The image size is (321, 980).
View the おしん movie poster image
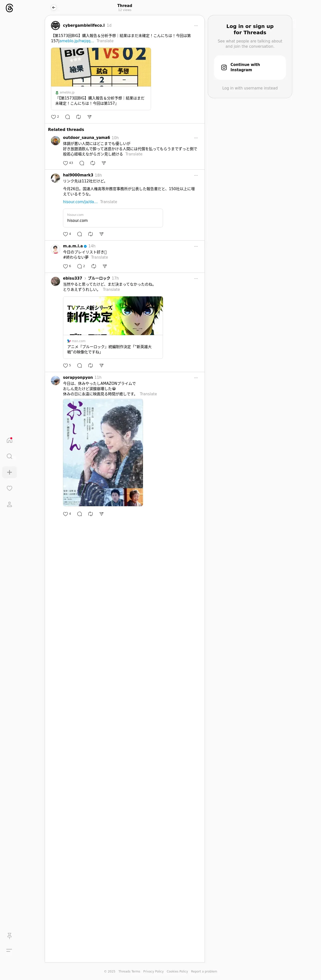103,452
